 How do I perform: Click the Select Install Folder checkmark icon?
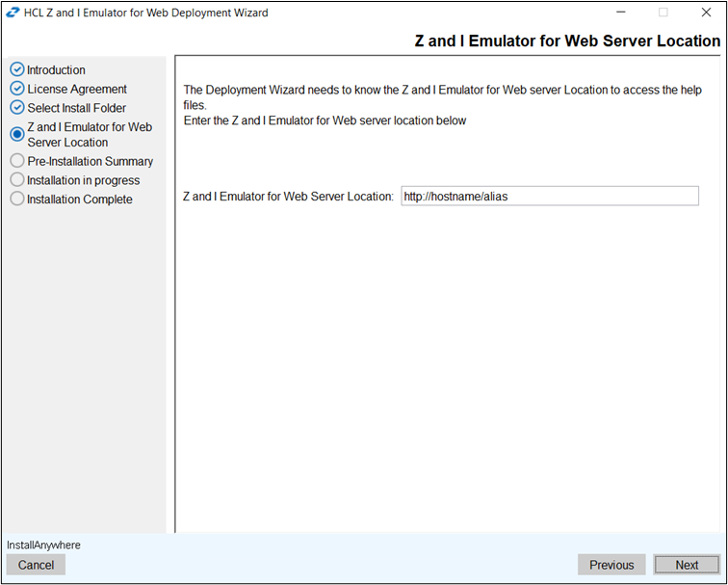pos(17,107)
